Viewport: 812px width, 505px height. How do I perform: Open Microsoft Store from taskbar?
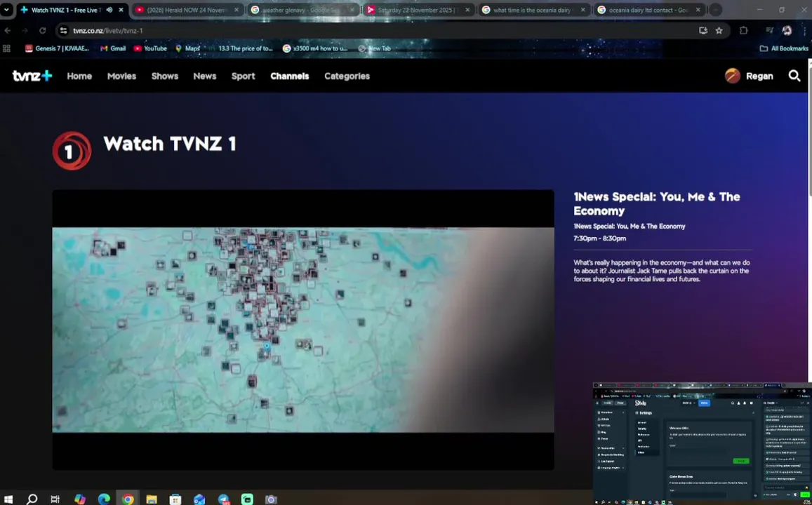click(x=175, y=499)
